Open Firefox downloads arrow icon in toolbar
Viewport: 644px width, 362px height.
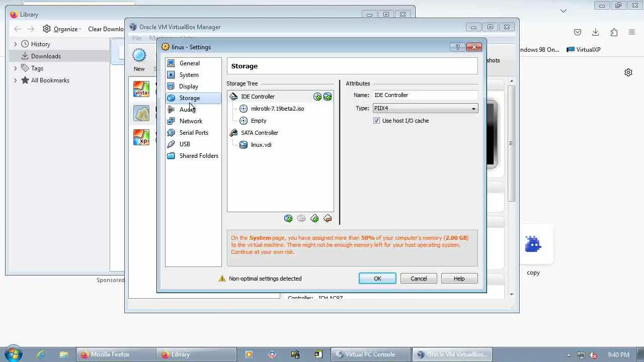(x=595, y=32)
